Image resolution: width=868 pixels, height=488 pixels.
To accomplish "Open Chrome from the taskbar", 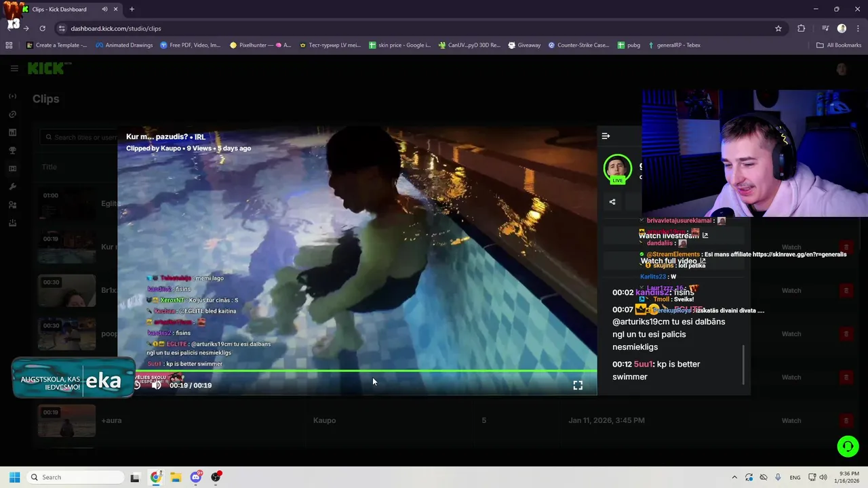I will 156,477.
